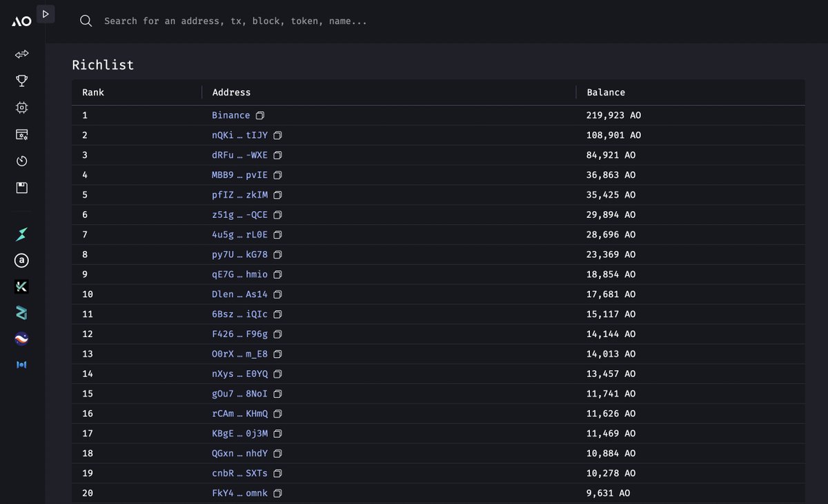Open the py7U … kG78 address link

tap(239, 254)
